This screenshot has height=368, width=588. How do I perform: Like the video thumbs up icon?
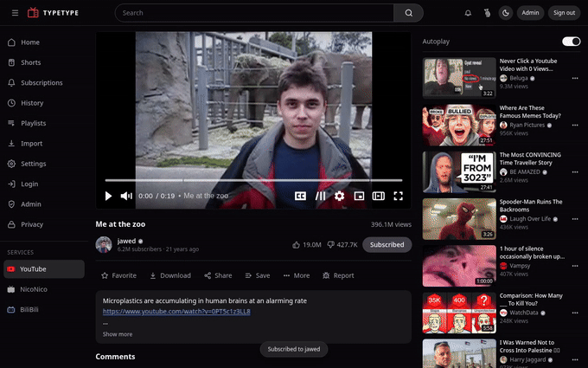(296, 245)
